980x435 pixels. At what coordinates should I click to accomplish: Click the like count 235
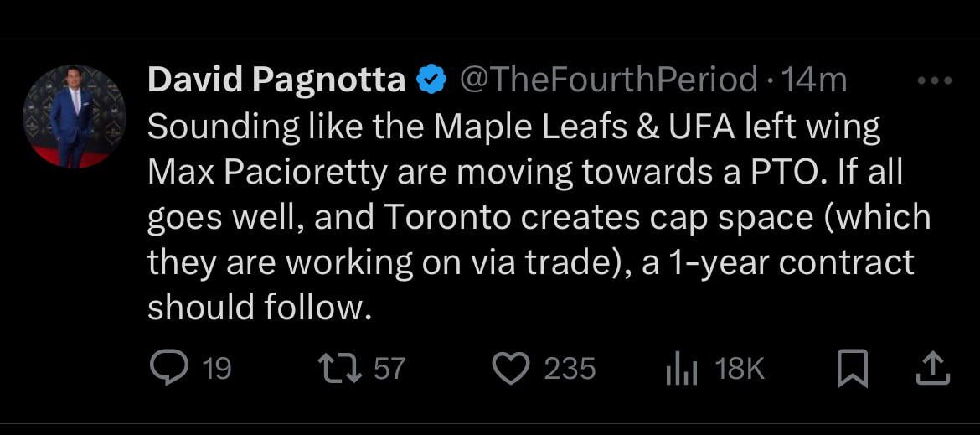(570, 369)
